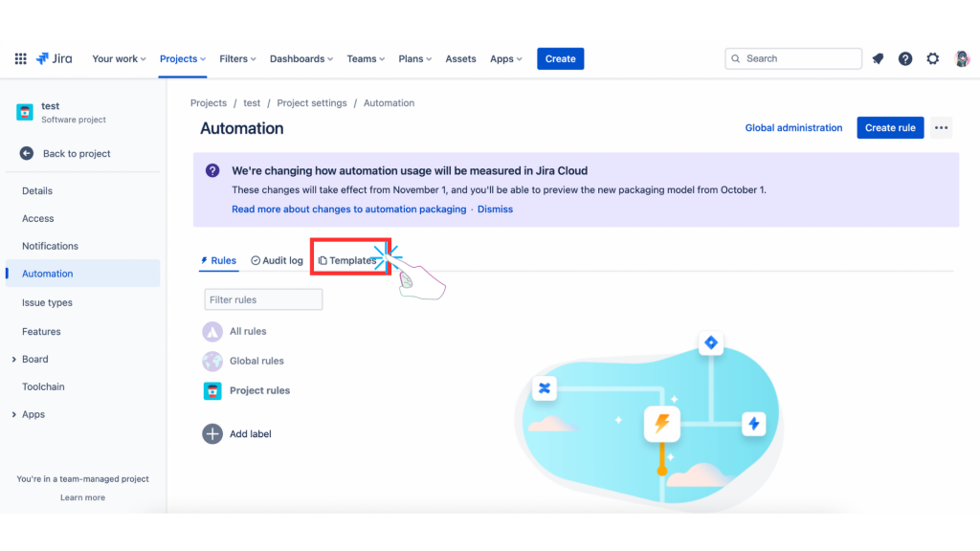Viewport: 980px width, 551px height.
Task: Open the app switcher grid icon
Action: 21,58
